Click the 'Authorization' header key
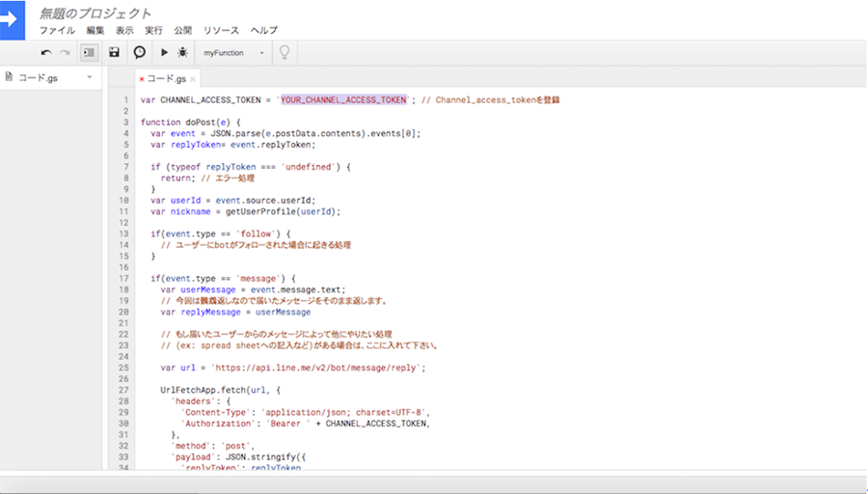 [x=218, y=424]
